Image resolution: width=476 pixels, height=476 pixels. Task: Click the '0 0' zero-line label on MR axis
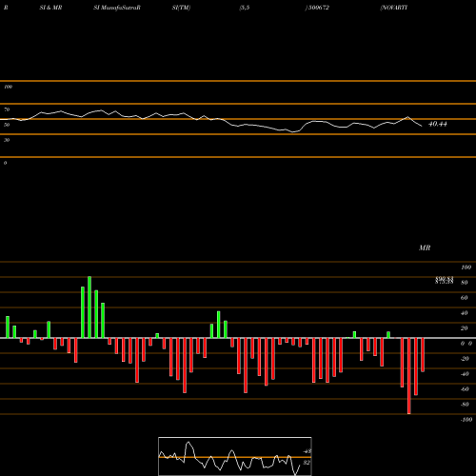click(x=466, y=344)
